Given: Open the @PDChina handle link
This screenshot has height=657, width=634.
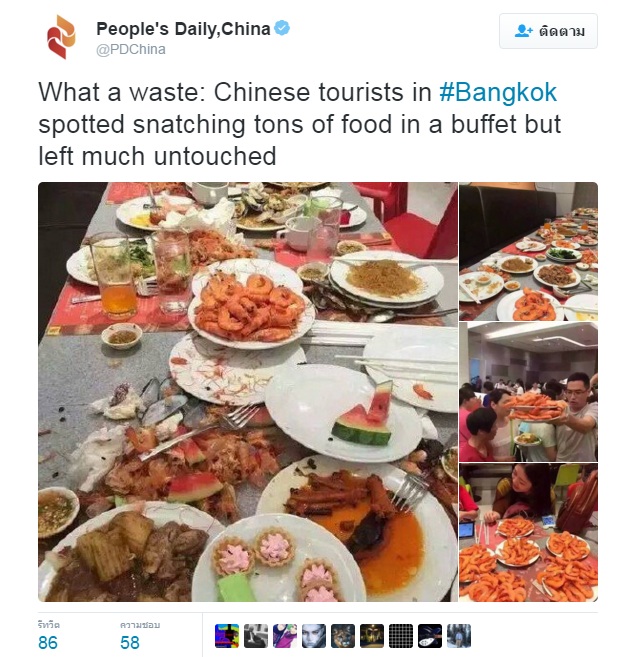Looking at the screenshot, I should 131,49.
